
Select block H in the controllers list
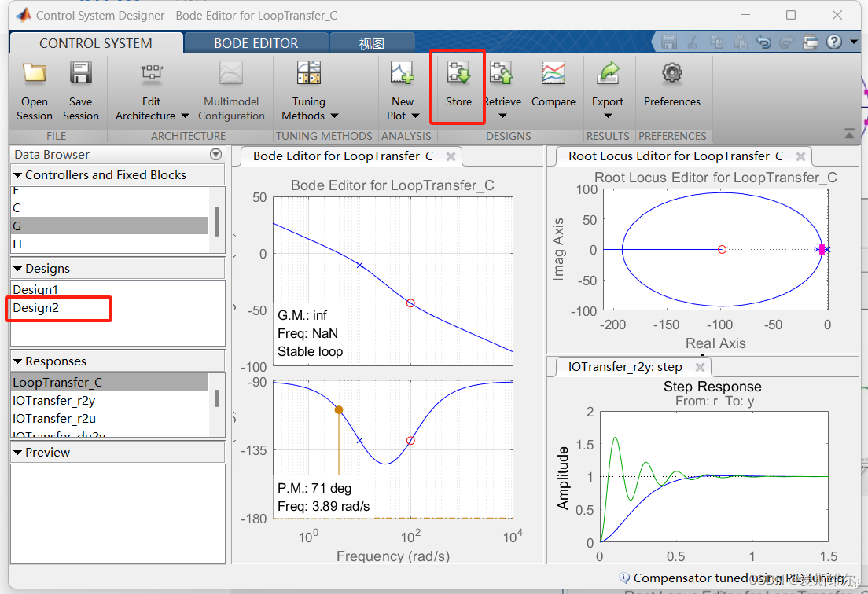point(109,244)
